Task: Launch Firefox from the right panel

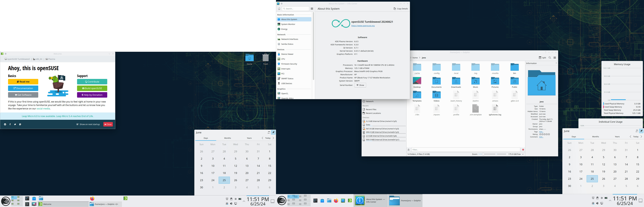Action: [336, 201]
